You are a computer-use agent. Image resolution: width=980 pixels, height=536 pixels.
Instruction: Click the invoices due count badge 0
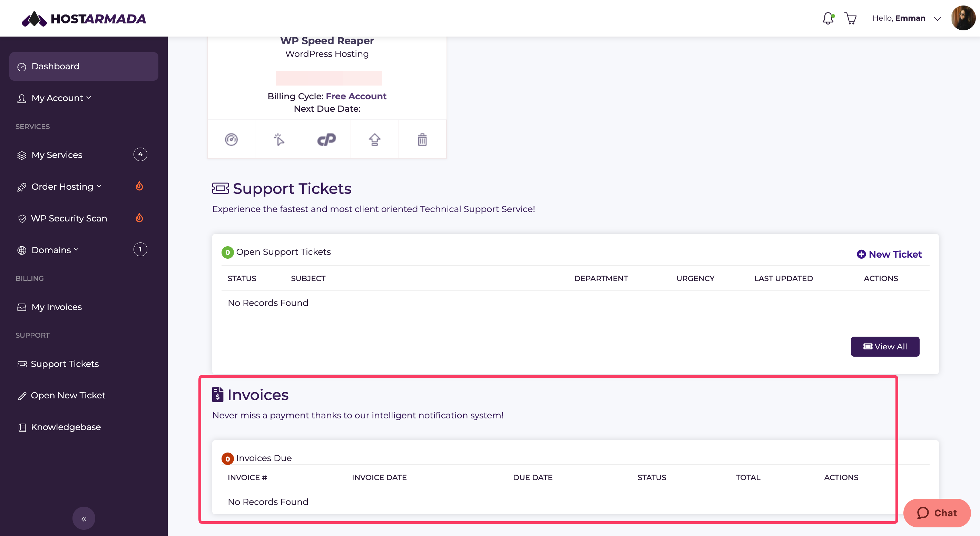point(227,459)
